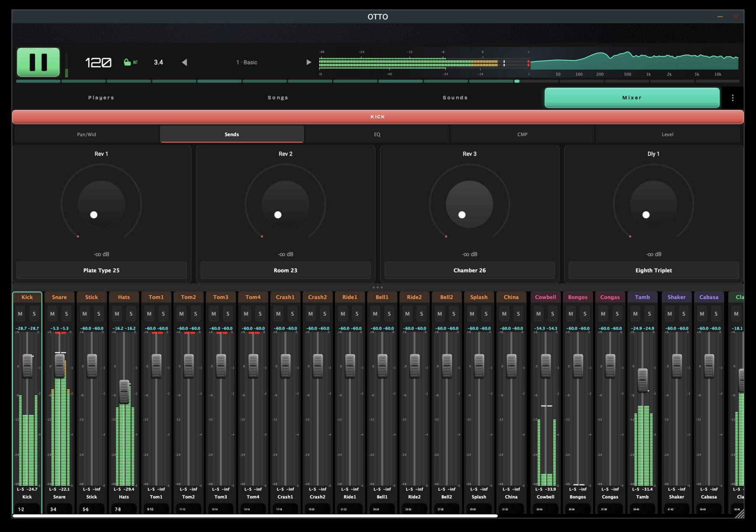
Task: Click the window resize grip corner
Action: click(x=740, y=514)
